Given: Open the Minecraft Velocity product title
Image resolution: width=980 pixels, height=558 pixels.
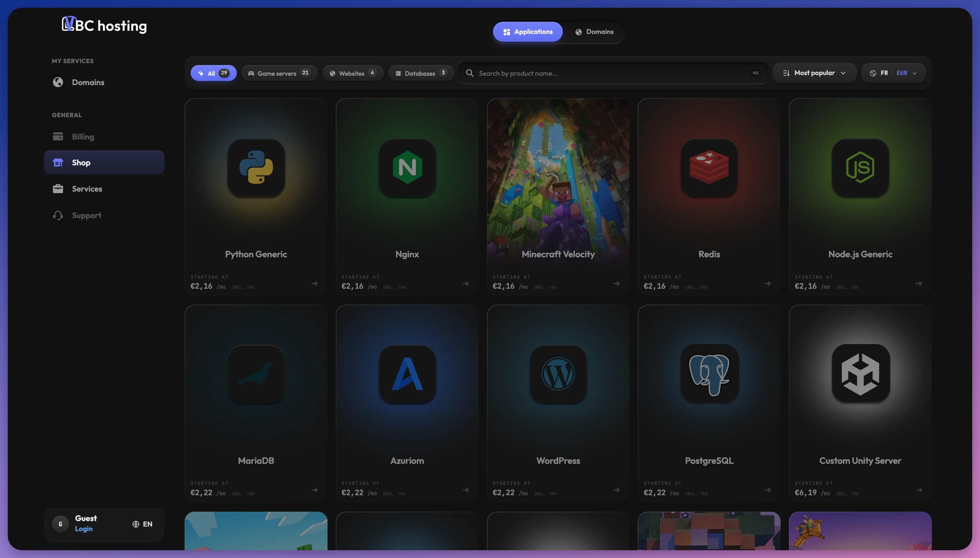Looking at the screenshot, I should click(558, 254).
